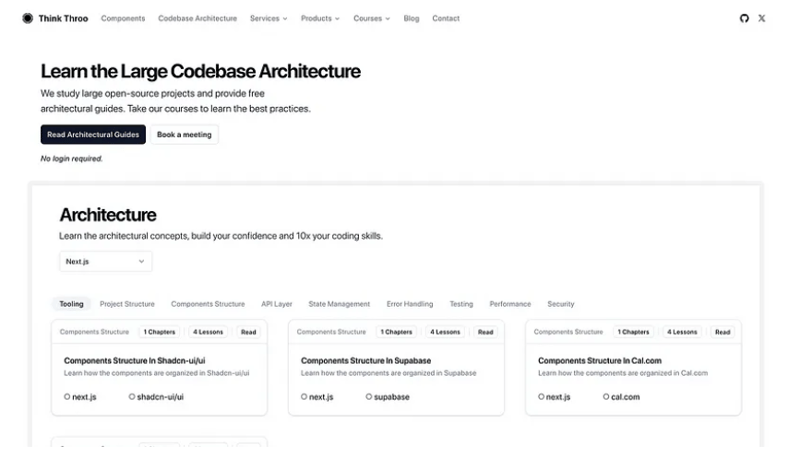Click the circle icon beside supabase

point(368,397)
